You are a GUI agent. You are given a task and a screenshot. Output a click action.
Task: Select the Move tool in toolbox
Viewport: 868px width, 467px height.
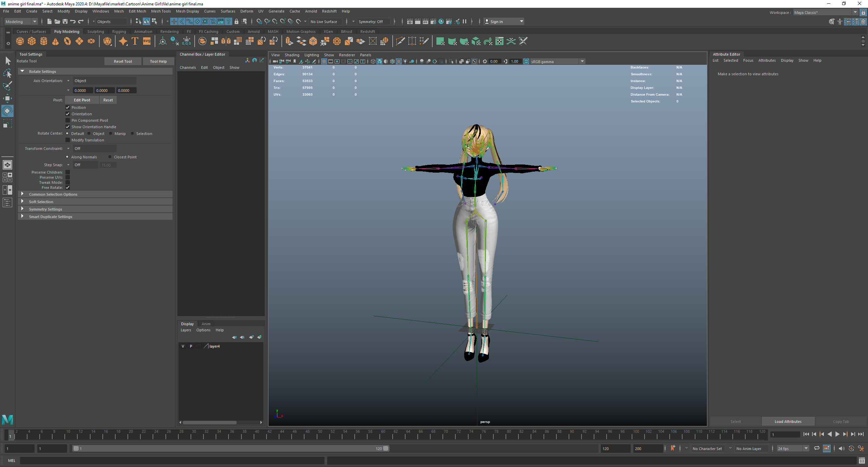(x=7, y=98)
